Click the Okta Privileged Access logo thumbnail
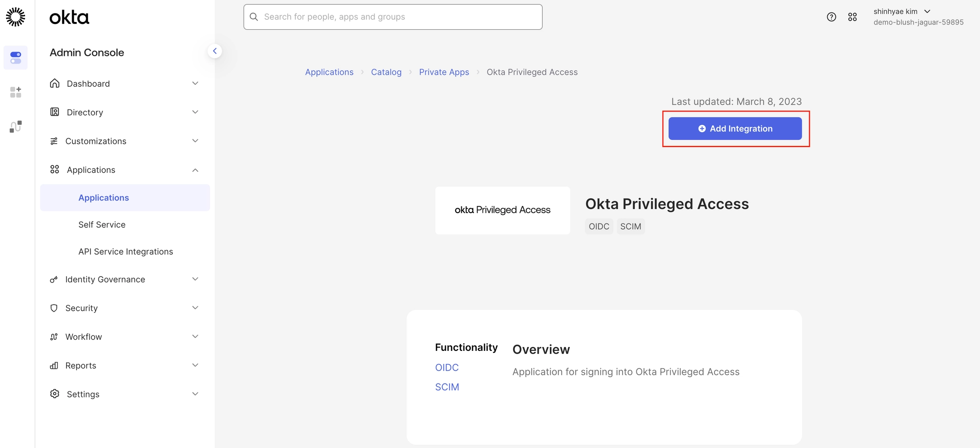Screen dimensions: 980x448 coord(502,210)
